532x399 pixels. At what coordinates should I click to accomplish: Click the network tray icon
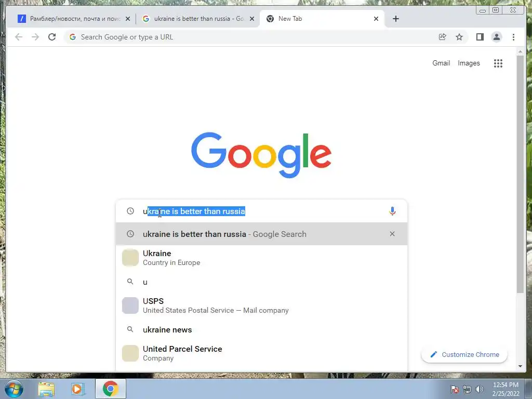click(x=467, y=389)
